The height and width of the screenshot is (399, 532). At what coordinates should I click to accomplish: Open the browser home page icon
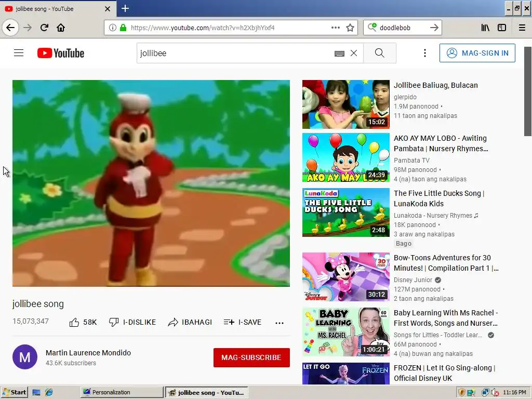pos(61,28)
